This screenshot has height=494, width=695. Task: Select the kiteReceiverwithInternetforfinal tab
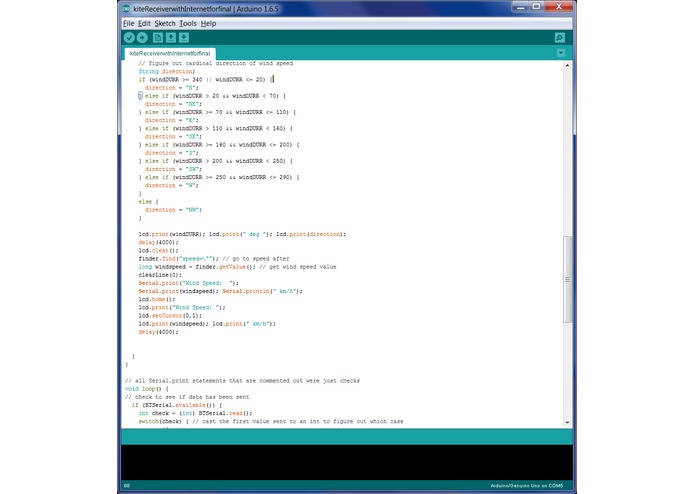tap(170, 54)
